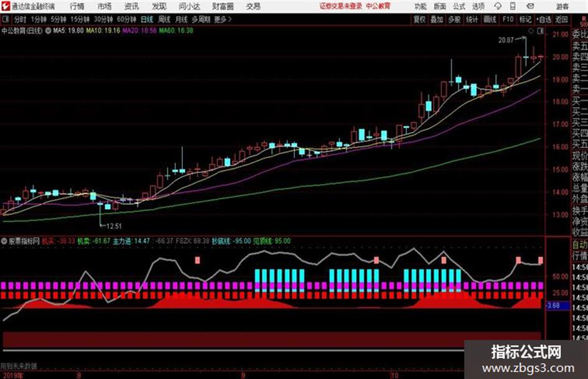Click the 游客 account label

(562, 6)
